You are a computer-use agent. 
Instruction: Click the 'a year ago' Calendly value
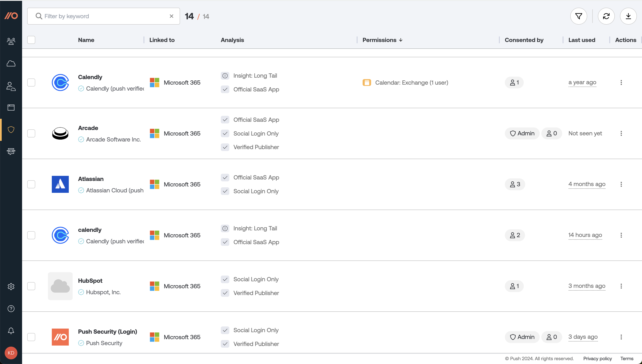[x=582, y=83]
